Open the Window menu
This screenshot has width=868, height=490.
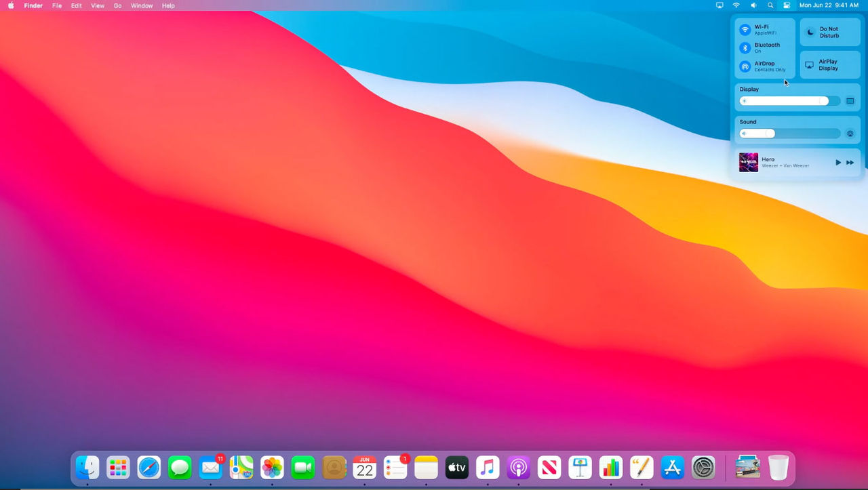tap(142, 5)
